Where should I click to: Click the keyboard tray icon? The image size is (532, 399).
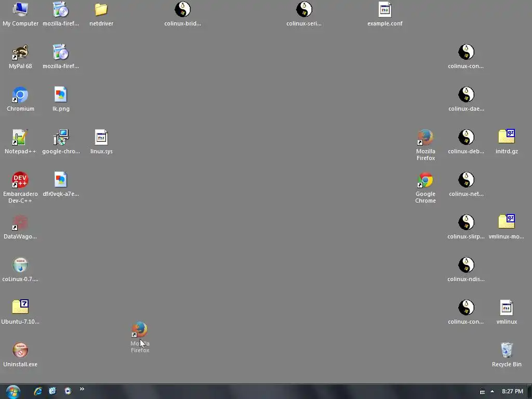[482, 392]
